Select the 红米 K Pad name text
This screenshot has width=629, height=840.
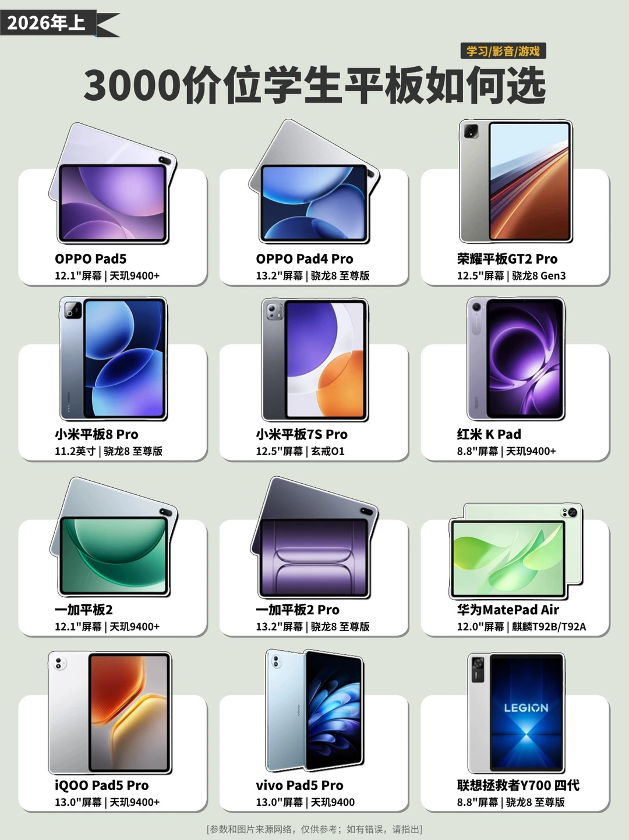(489, 434)
